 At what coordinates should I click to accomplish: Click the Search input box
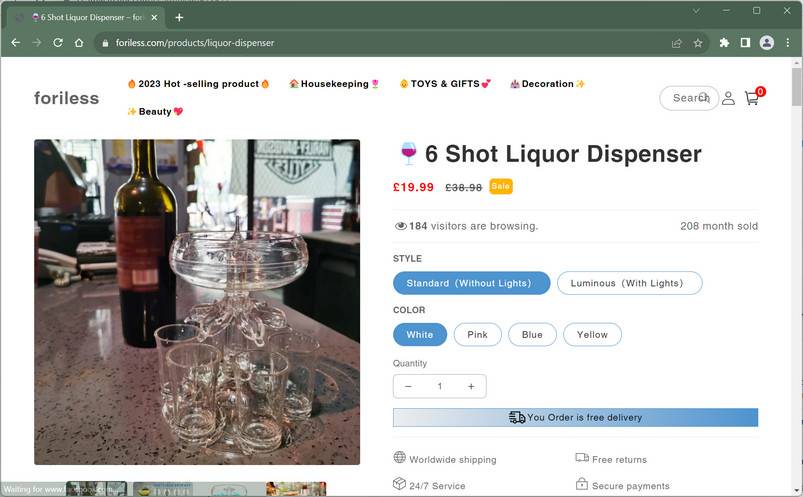click(x=689, y=98)
